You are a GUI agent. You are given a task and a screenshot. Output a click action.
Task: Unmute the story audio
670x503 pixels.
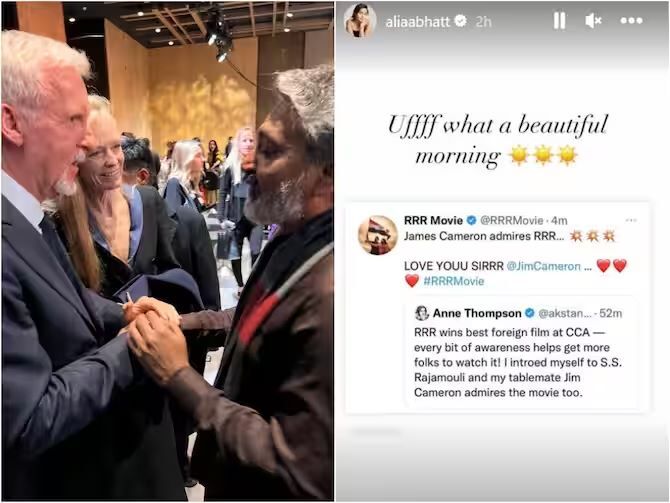point(594,21)
